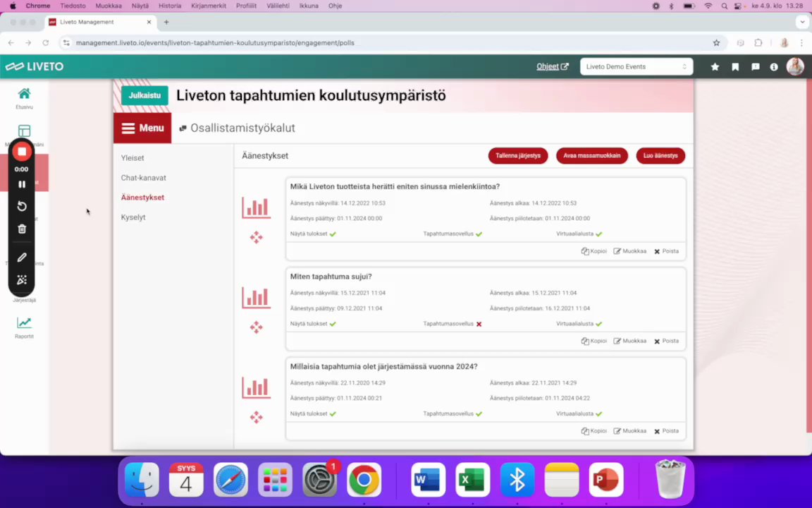Bookmark this page with Chrome star icon
812x508 pixels.
(716, 43)
